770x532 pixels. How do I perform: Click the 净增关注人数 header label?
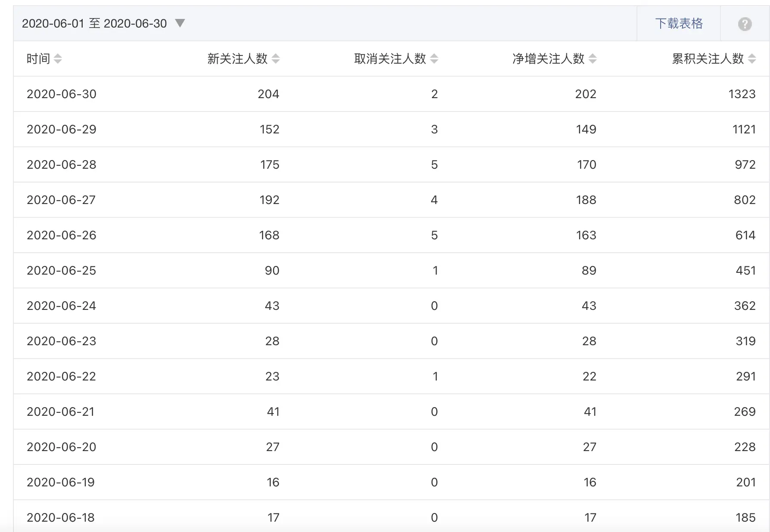click(x=549, y=59)
